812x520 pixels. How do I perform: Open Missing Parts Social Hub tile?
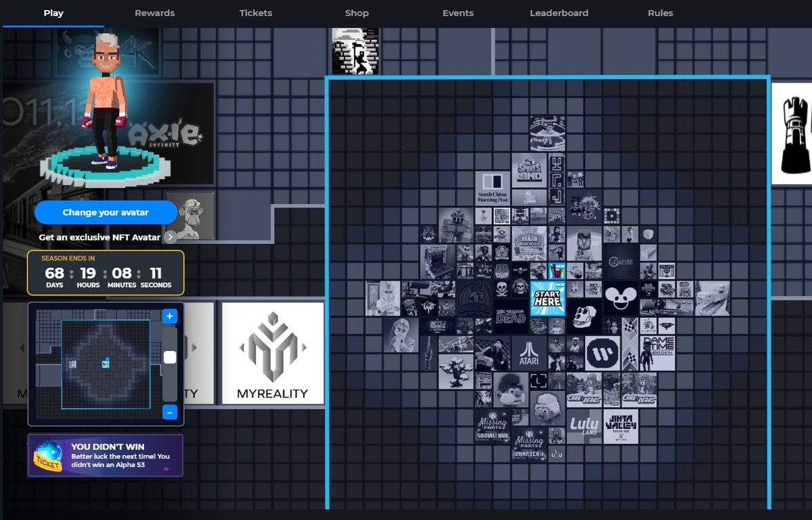[493, 425]
